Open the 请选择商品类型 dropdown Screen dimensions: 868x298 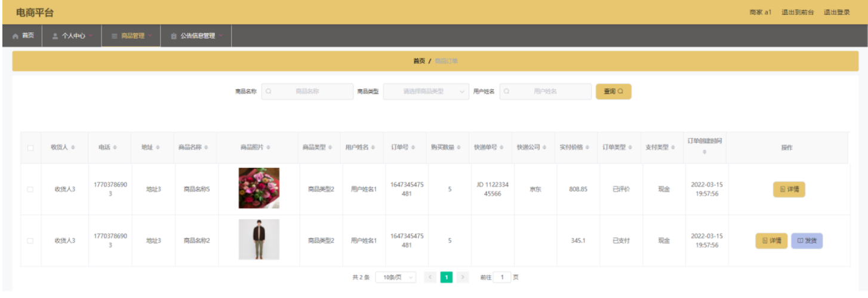426,91
